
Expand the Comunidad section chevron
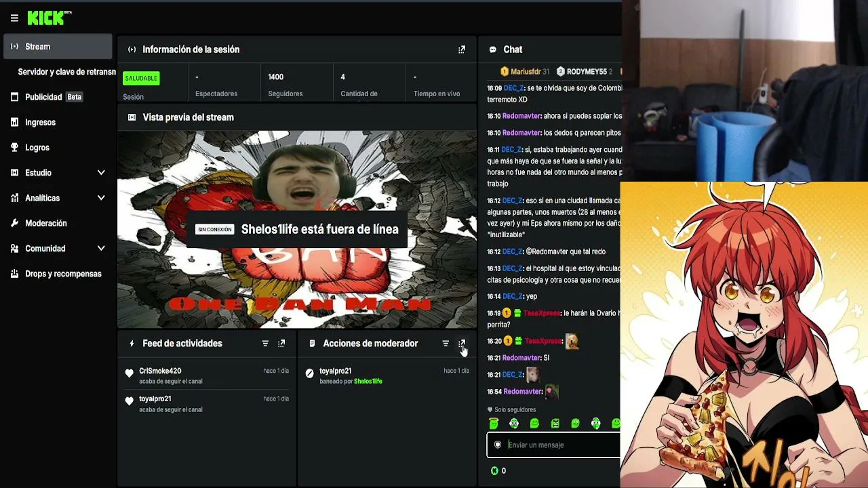point(101,249)
